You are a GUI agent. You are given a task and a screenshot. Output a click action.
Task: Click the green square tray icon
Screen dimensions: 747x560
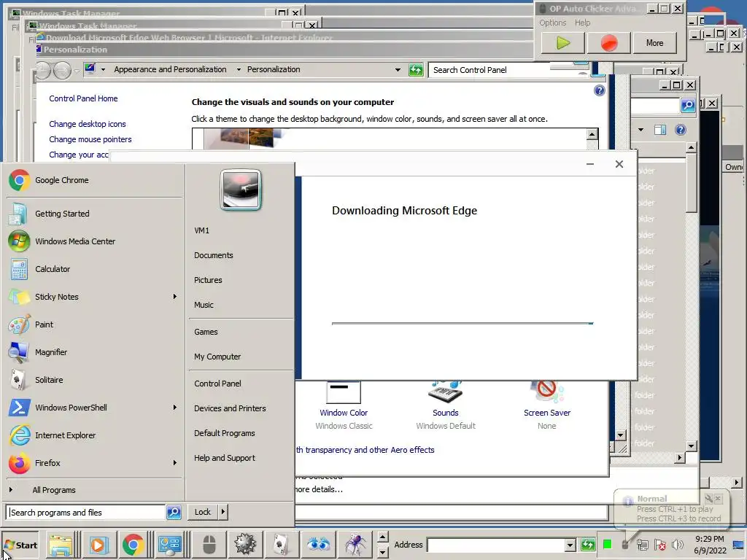pos(608,544)
